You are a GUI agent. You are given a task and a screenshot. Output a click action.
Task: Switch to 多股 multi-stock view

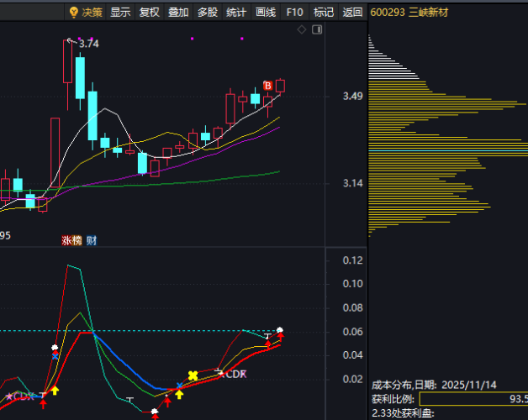[x=207, y=12]
